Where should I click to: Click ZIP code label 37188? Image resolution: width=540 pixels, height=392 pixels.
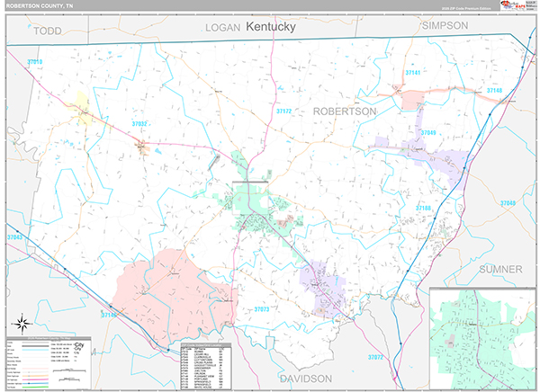coord(423,208)
